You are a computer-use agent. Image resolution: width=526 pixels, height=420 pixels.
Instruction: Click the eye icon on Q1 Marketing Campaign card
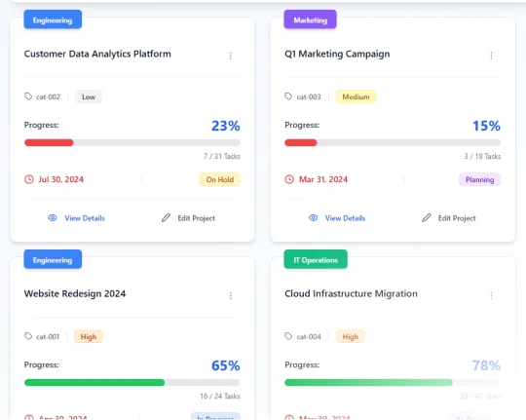313,218
